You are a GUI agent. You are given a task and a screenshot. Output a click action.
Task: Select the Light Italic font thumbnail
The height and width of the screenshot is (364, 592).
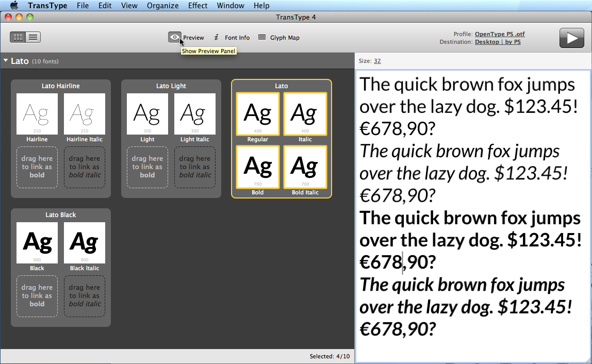[195, 113]
